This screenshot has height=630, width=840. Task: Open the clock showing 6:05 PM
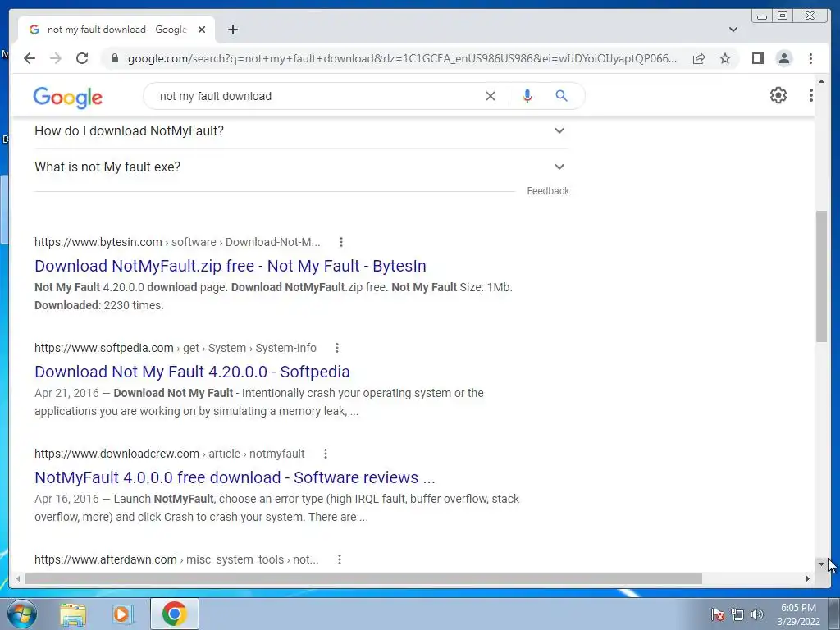click(798, 614)
